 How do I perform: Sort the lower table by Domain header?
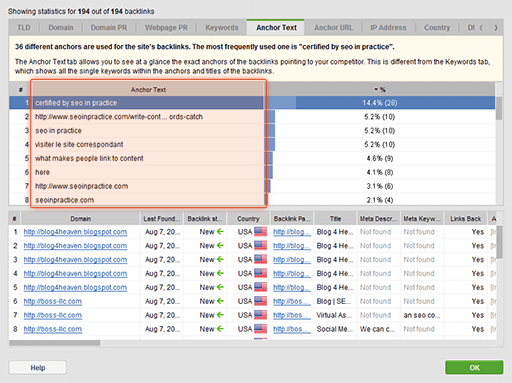[x=80, y=219]
